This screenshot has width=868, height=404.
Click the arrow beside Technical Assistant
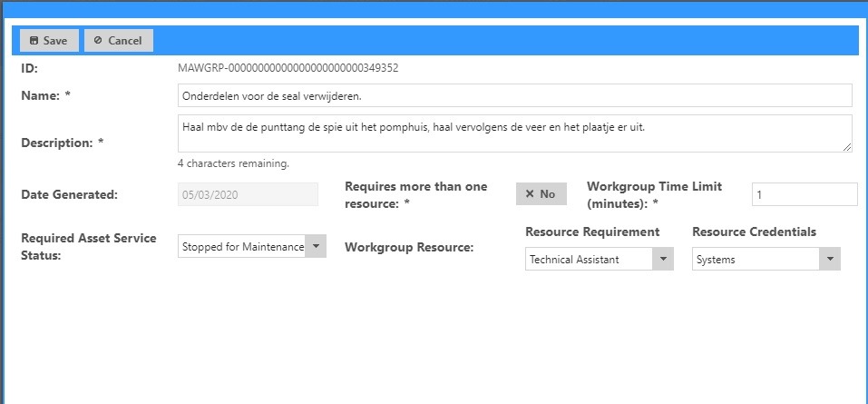click(x=664, y=260)
